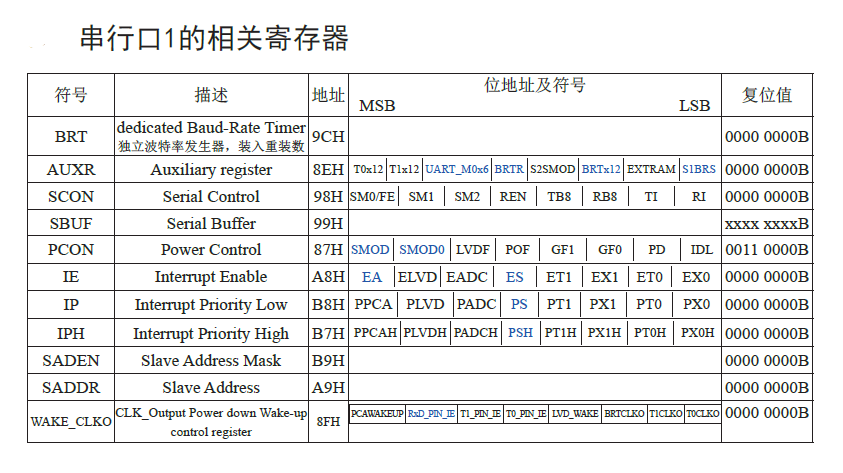Viewport: 843px width, 473px height.
Task: Click the 'dedicated Baud-Rate Timer' description
Action: pos(211,128)
